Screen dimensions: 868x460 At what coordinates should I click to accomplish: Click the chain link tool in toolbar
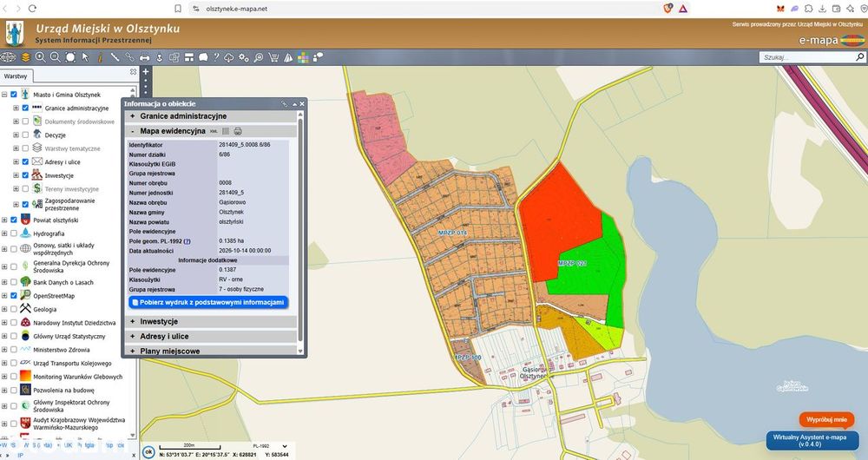coord(129,57)
